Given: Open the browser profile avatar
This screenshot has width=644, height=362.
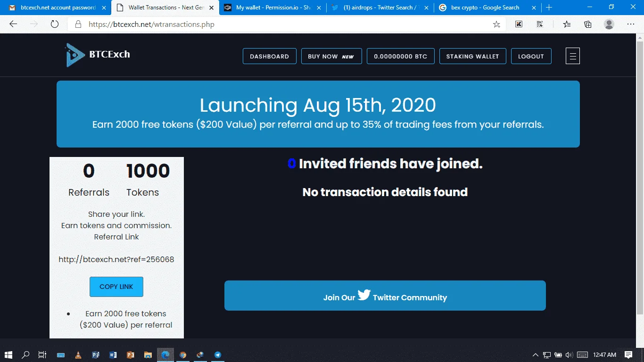Looking at the screenshot, I should point(609,24).
